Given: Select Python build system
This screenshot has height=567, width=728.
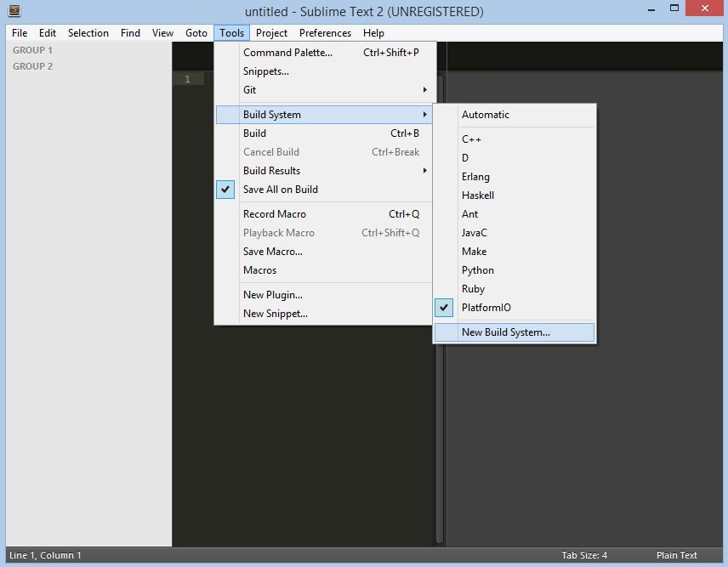Looking at the screenshot, I should (x=515, y=270).
